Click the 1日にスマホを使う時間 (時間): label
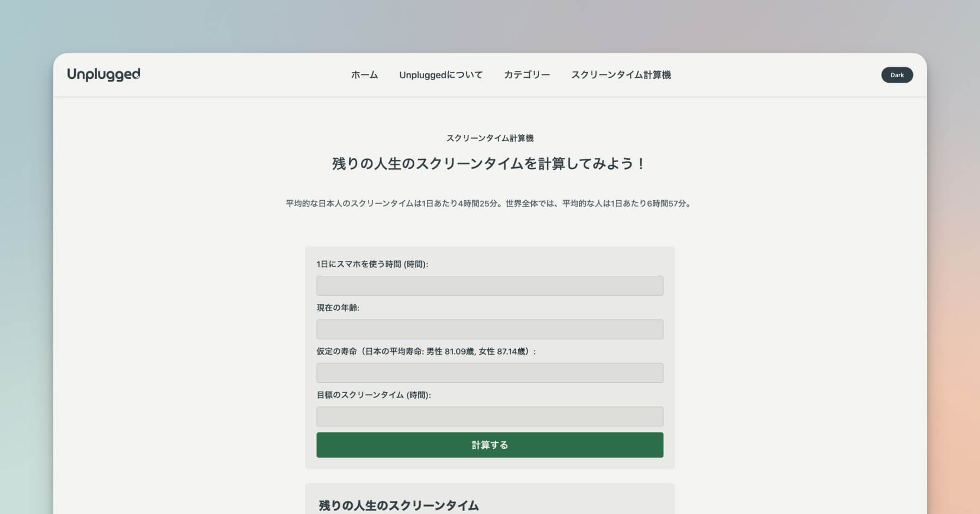 pyautogui.click(x=372, y=264)
